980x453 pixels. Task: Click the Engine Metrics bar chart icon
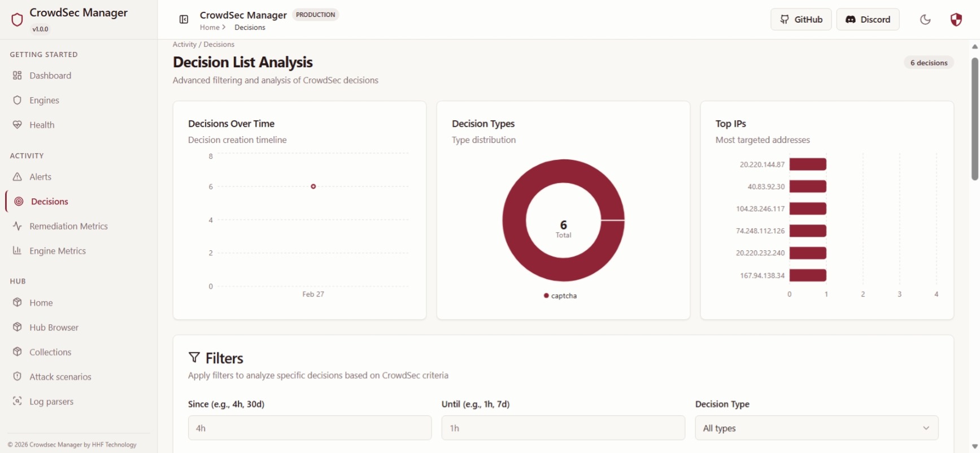click(18, 251)
